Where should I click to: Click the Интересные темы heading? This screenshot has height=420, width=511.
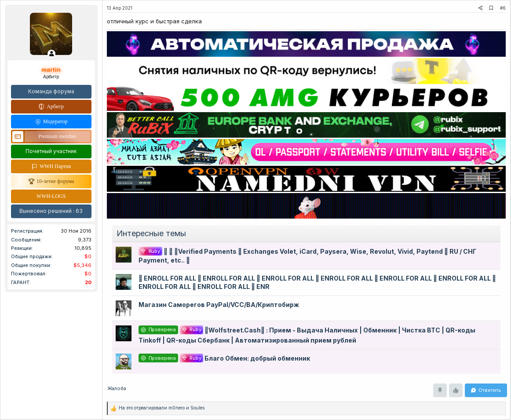click(151, 234)
